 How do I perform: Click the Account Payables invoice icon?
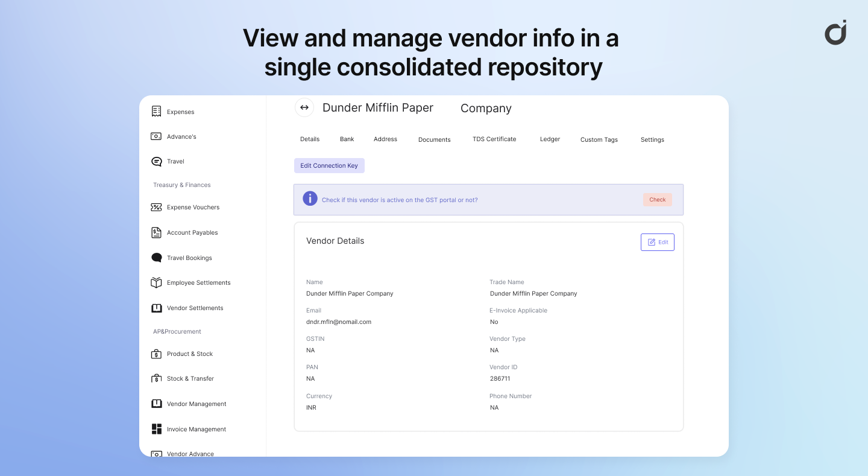157,232
